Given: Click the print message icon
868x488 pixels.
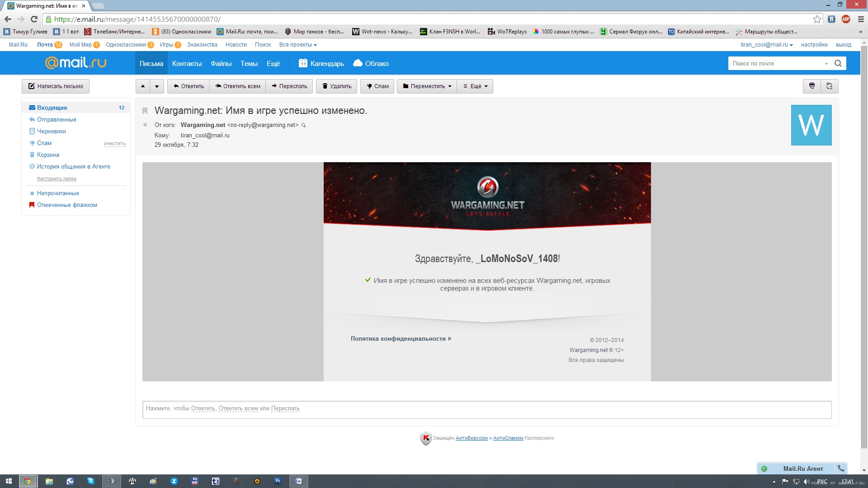Looking at the screenshot, I should pyautogui.click(x=812, y=86).
